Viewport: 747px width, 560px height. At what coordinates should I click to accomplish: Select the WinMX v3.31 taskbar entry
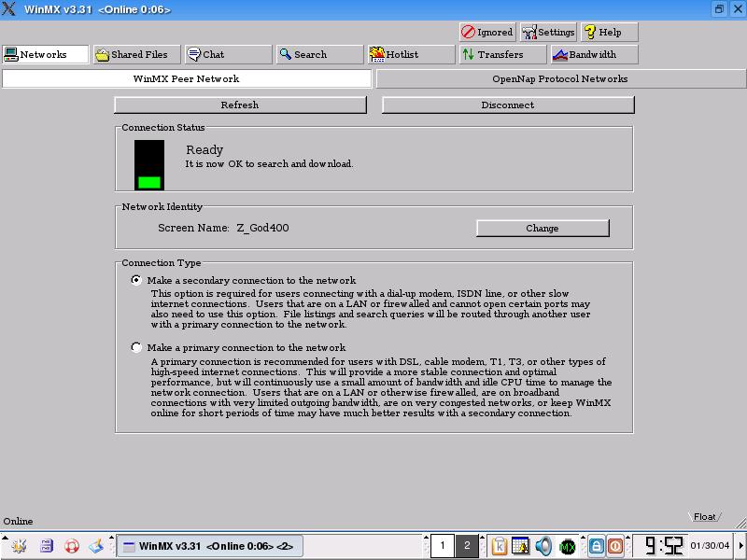[x=209, y=546]
